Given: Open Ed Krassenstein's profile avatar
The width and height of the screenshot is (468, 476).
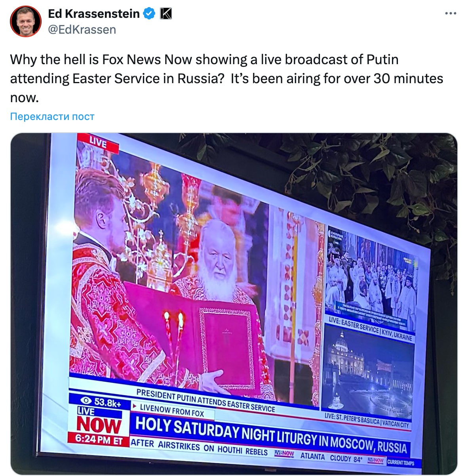Looking at the screenshot, I should (26, 21).
